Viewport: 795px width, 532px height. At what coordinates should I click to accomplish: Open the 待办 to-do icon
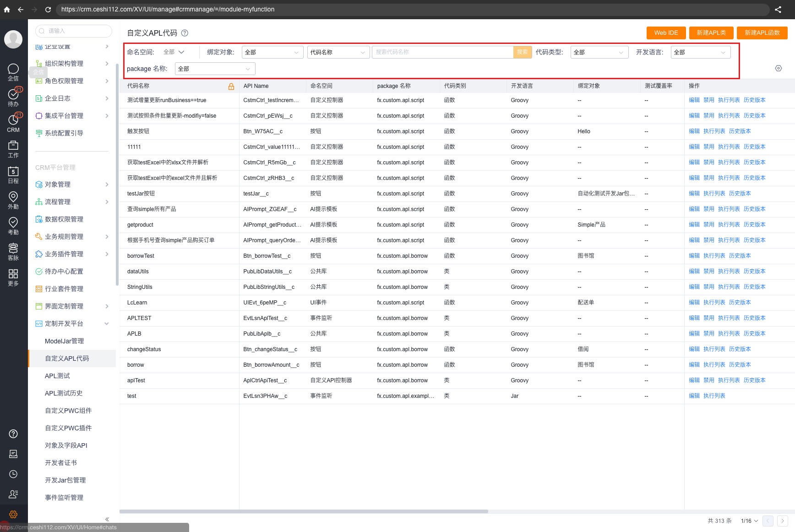pos(13,95)
